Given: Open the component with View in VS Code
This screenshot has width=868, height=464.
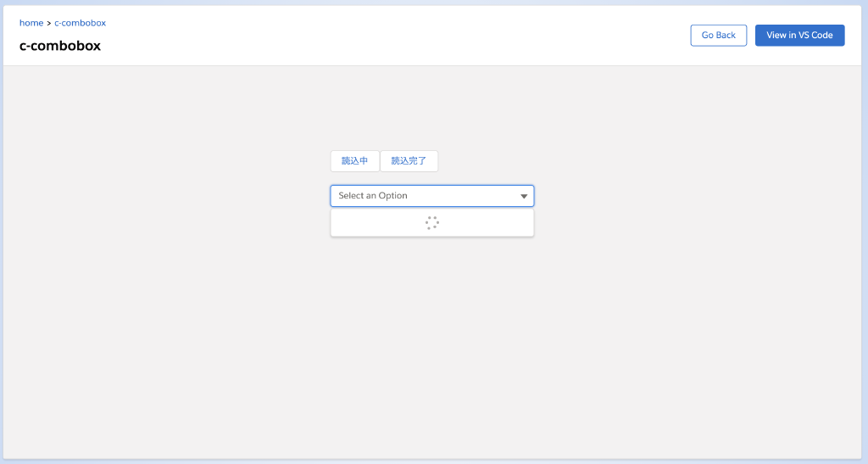Looking at the screenshot, I should click(x=799, y=36).
